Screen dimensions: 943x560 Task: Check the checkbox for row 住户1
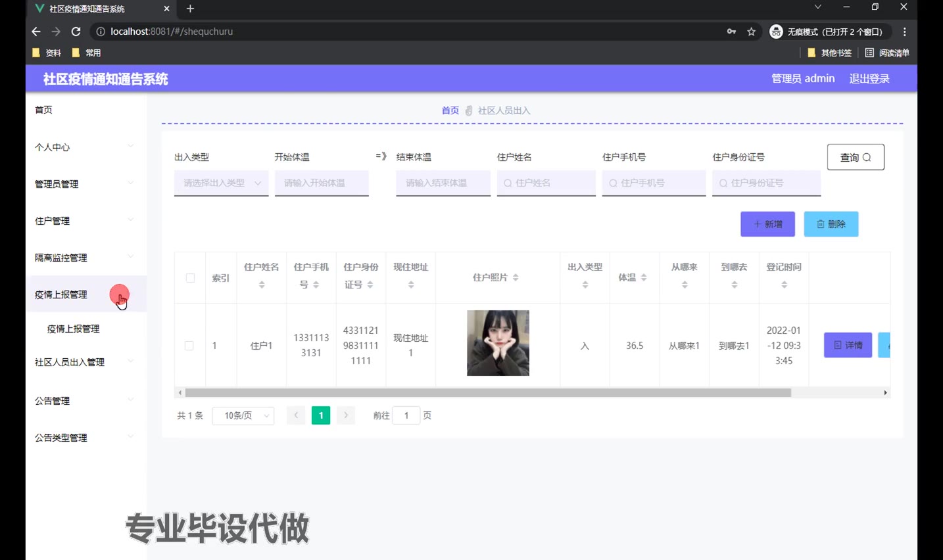pos(189,346)
